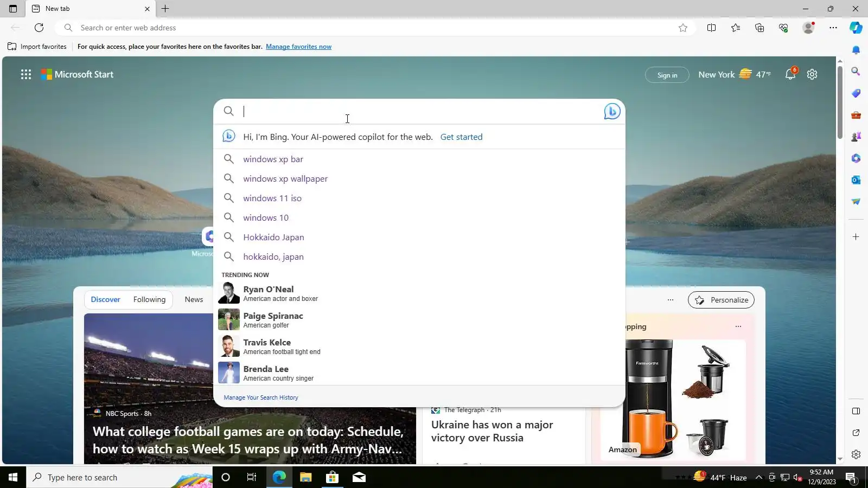Open Microsoft Store from taskbar
This screenshot has width=868, height=488.
(332, 477)
